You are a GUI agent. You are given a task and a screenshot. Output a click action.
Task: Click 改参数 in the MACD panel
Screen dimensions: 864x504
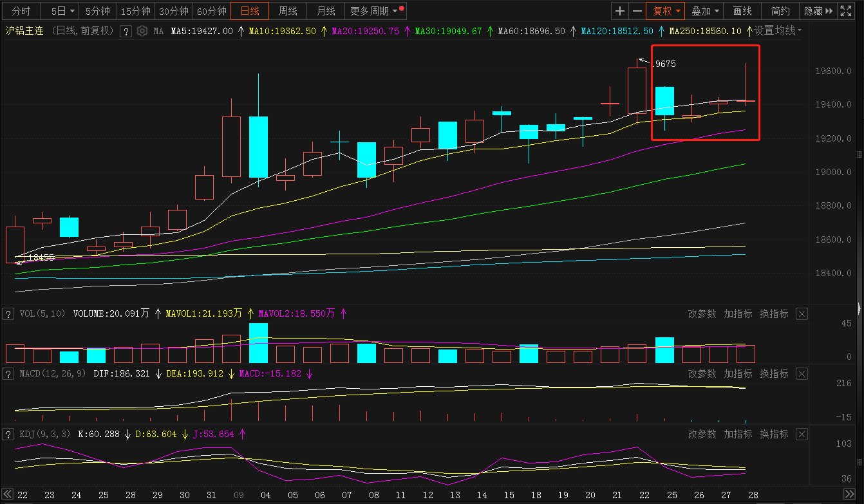pyautogui.click(x=702, y=374)
